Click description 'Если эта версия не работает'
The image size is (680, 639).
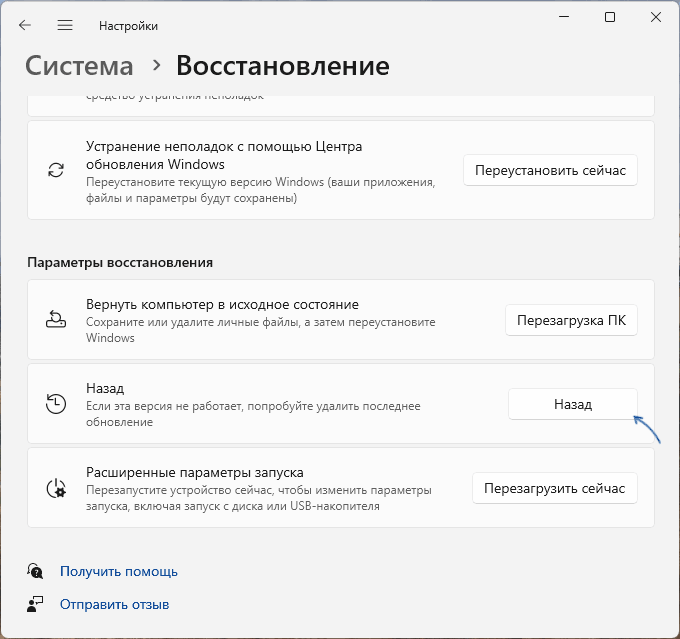coord(253,414)
